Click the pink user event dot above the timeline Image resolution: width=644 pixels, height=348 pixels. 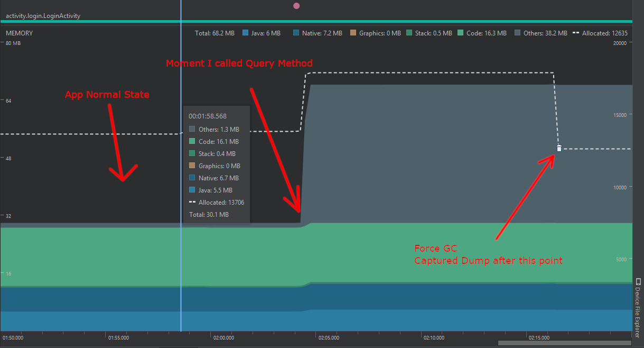coord(296,5)
